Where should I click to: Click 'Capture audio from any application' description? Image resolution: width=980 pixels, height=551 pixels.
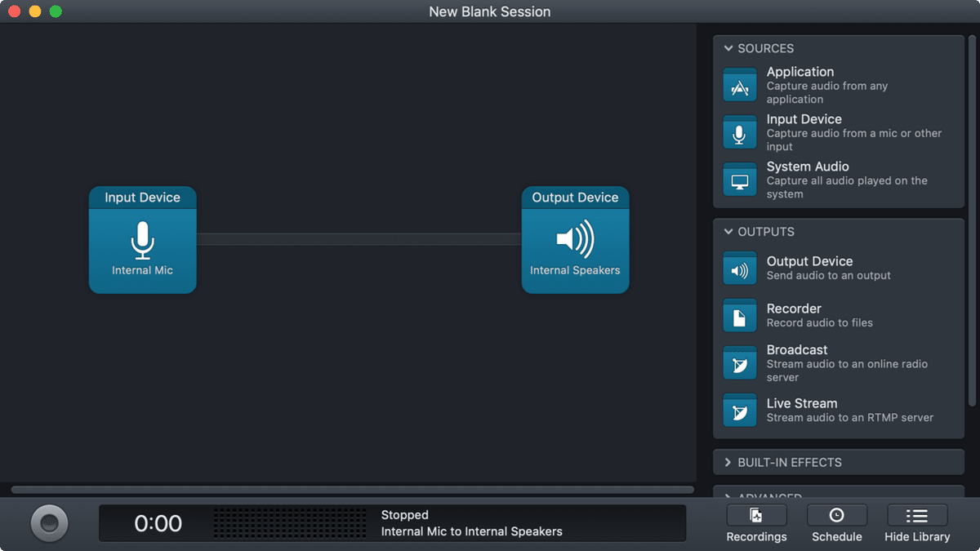827,92
